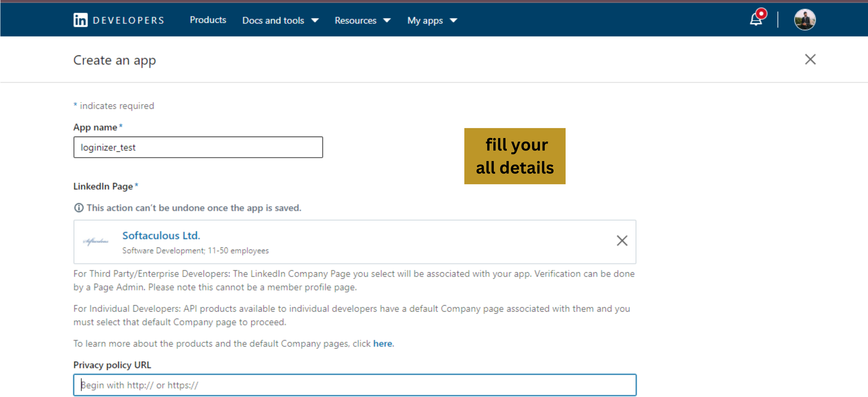Viewport: 868px width, 397px height.
Task: Click the 'Privacy policy URL' label
Action: coord(112,365)
